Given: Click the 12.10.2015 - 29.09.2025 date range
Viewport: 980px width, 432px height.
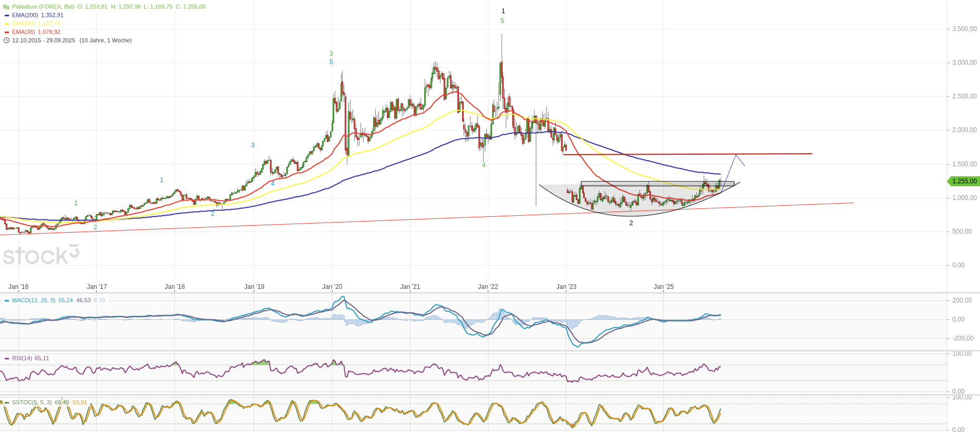Looking at the screenshot, I should pyautogui.click(x=44, y=41).
